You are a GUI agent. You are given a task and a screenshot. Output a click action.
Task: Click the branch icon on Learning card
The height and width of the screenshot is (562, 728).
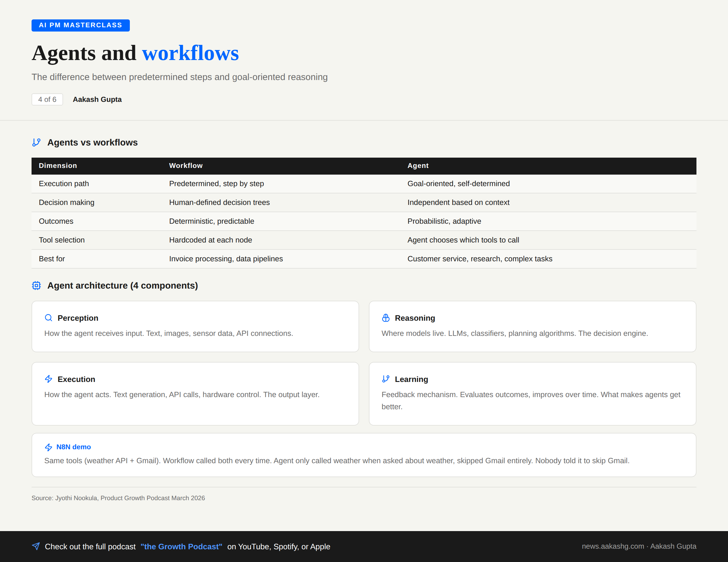(386, 379)
